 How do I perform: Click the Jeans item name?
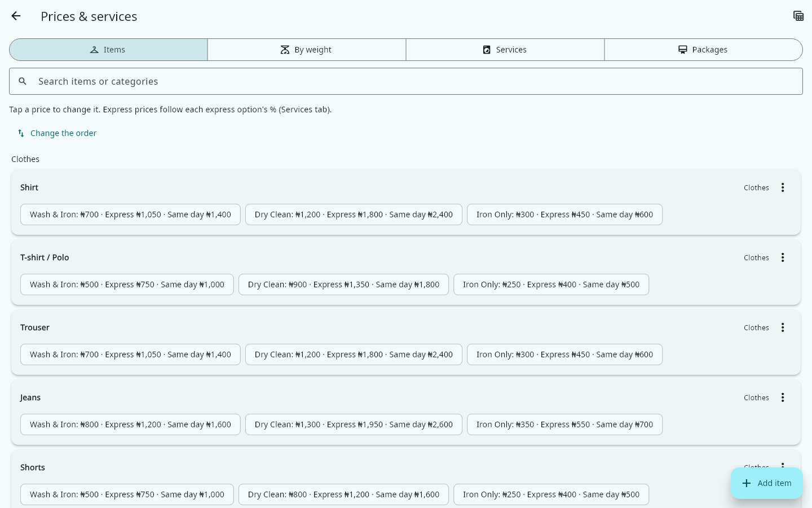coord(30,397)
